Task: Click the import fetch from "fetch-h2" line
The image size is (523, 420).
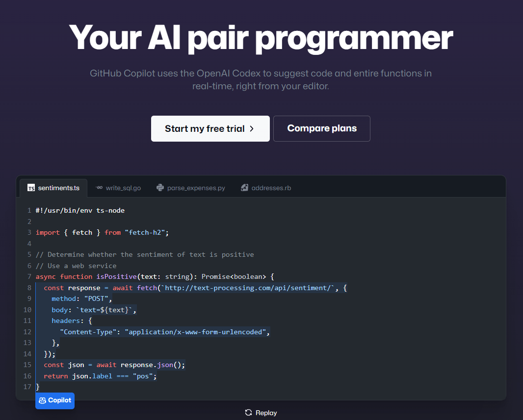Action: pos(103,232)
